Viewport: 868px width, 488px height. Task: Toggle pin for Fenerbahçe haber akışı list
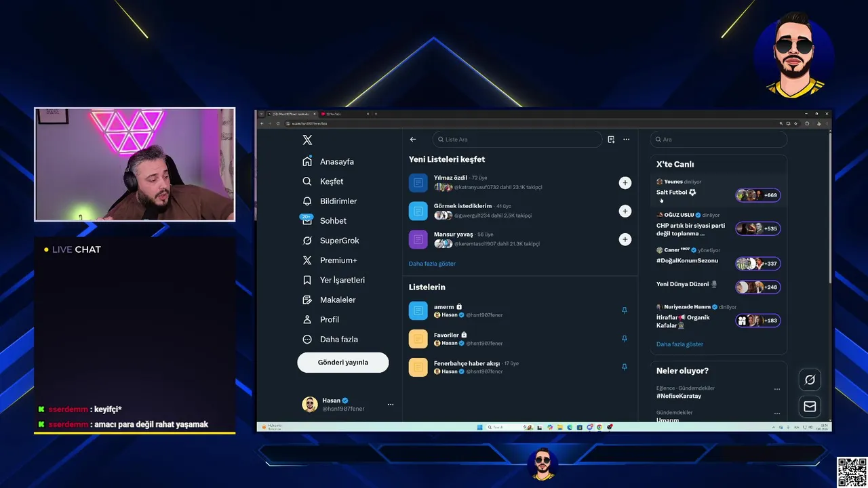(x=625, y=367)
